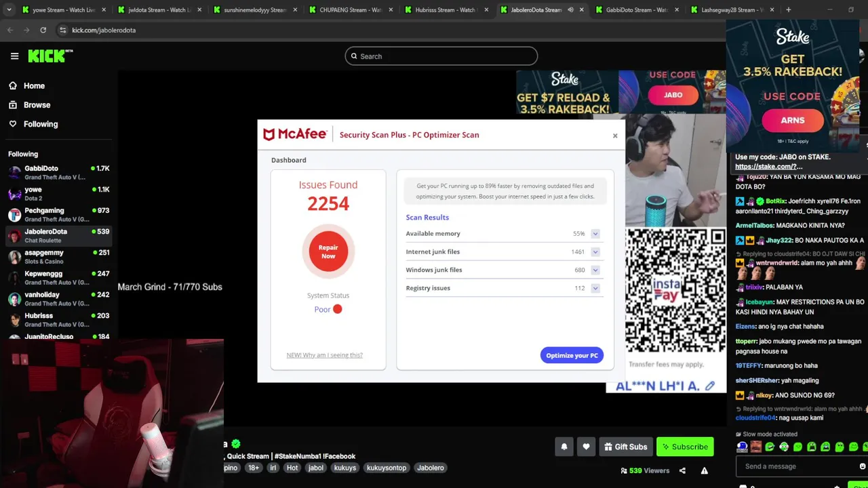Close the McAfee scan dialog

click(615, 136)
